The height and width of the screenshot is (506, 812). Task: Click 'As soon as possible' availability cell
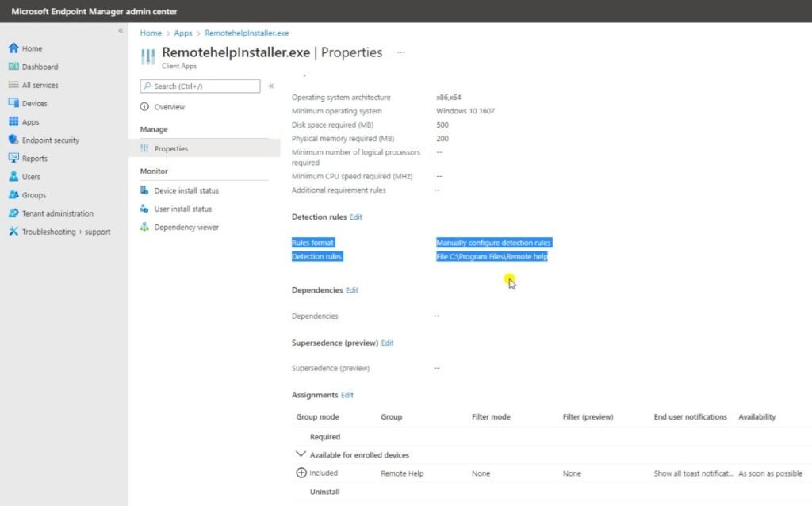click(770, 473)
